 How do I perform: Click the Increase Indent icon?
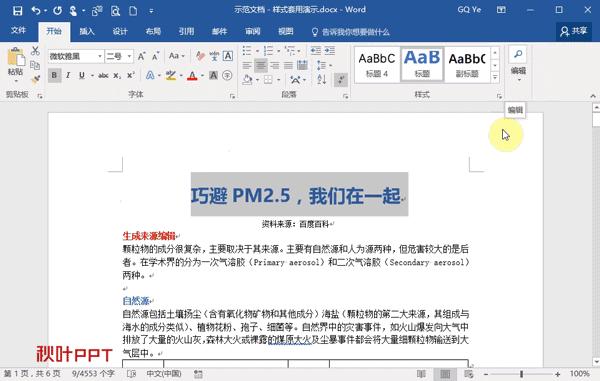[x=329, y=50]
